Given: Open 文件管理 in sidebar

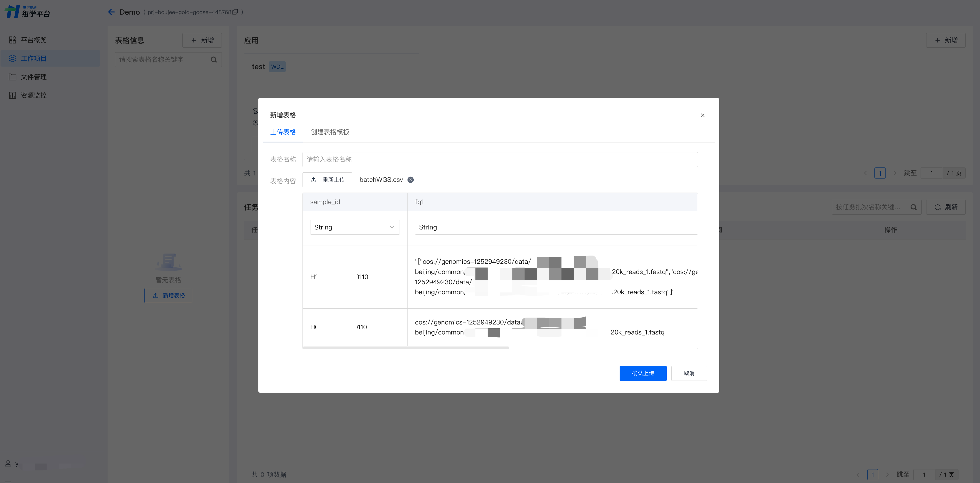Looking at the screenshot, I should (x=34, y=77).
